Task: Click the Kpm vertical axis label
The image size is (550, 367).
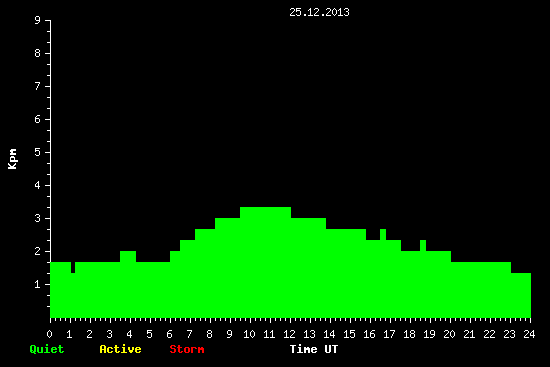Action: [12, 159]
